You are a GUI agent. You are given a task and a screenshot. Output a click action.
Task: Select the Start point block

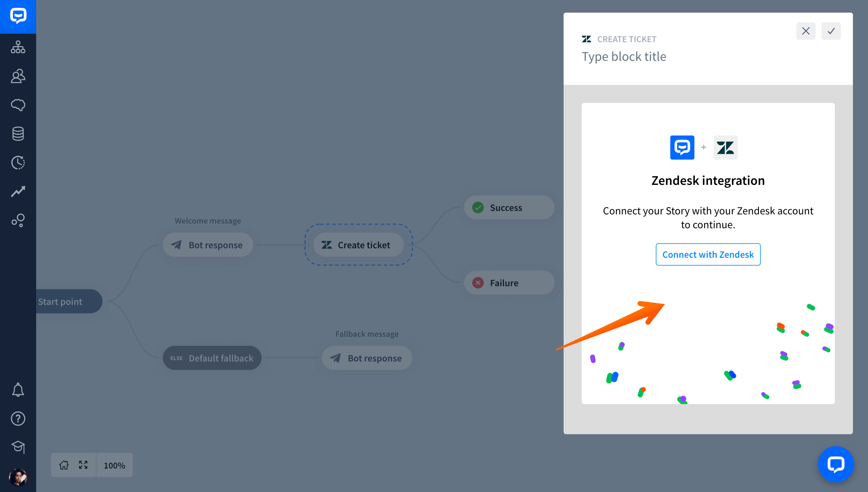(x=69, y=301)
